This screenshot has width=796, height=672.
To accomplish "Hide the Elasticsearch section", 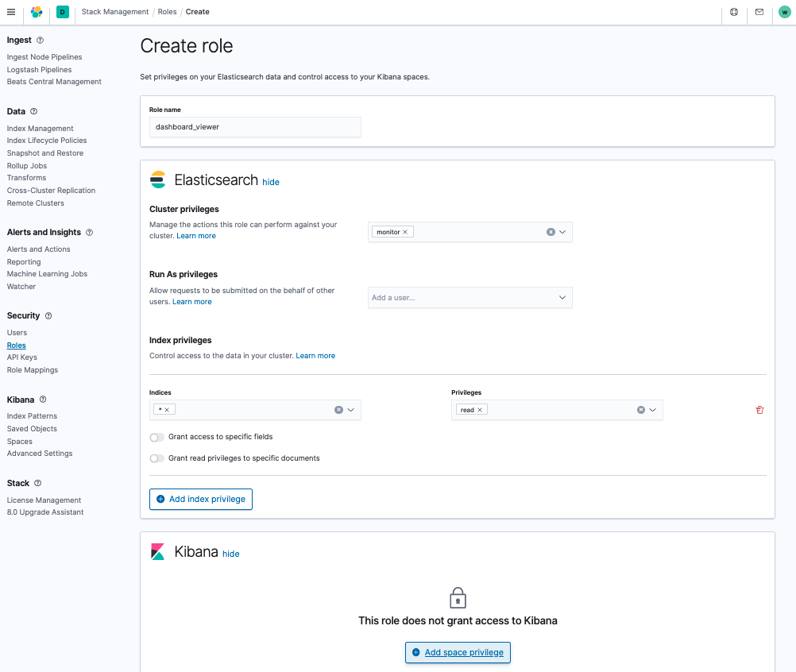I will click(271, 182).
